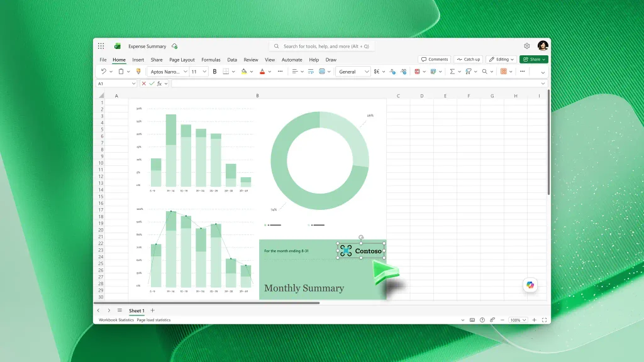Screen dimensions: 644x362
Task: Click the Paste clipboard icon
Action: click(121, 72)
